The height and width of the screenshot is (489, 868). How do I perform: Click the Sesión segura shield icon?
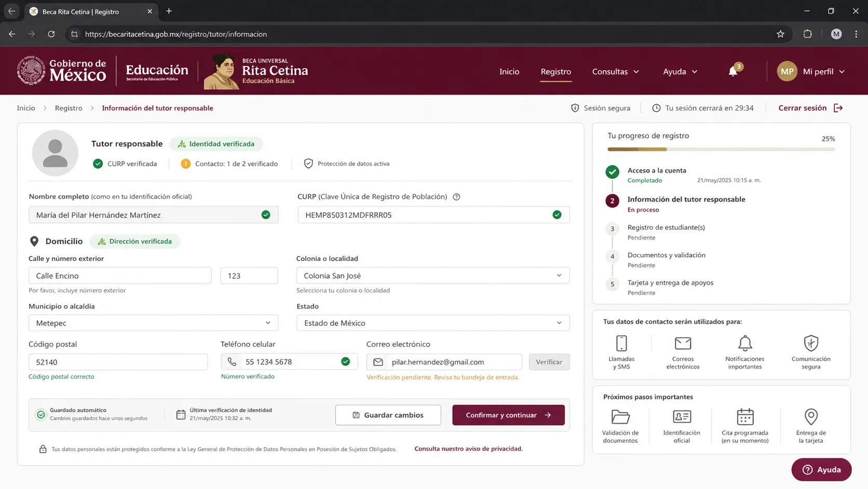coord(575,108)
